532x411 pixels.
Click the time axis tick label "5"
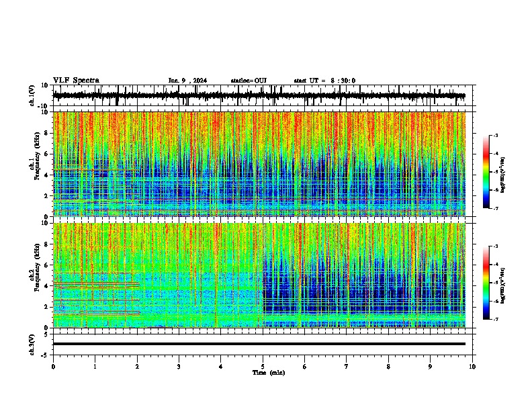pyautogui.click(x=263, y=367)
